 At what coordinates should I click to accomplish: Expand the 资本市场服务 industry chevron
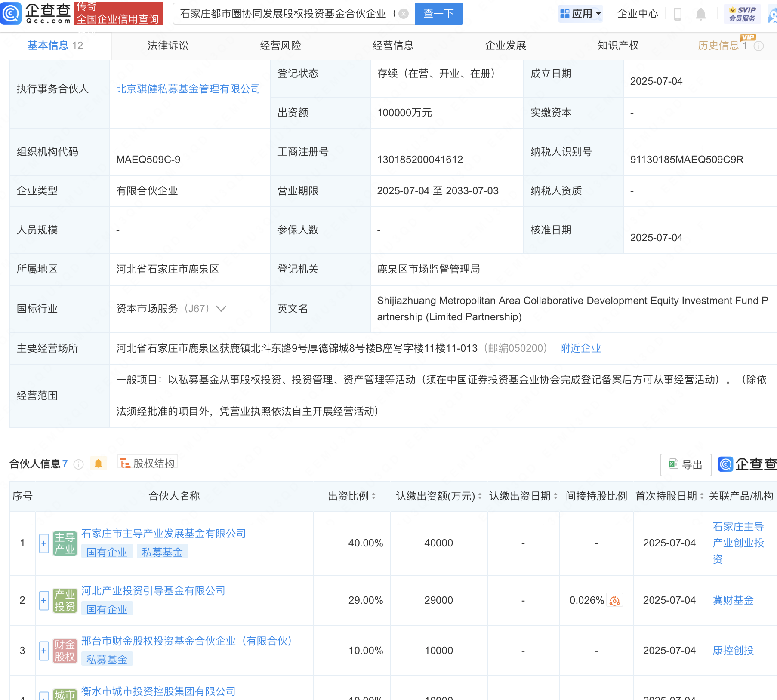click(221, 309)
